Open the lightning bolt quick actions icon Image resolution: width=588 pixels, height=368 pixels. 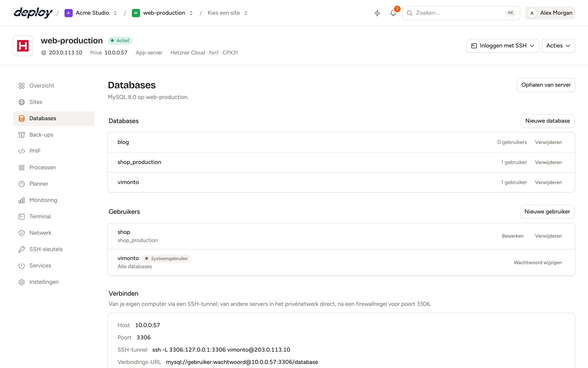[x=377, y=13]
